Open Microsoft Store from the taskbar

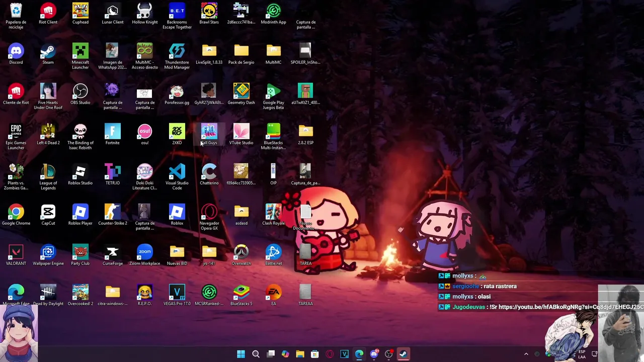click(x=314, y=354)
